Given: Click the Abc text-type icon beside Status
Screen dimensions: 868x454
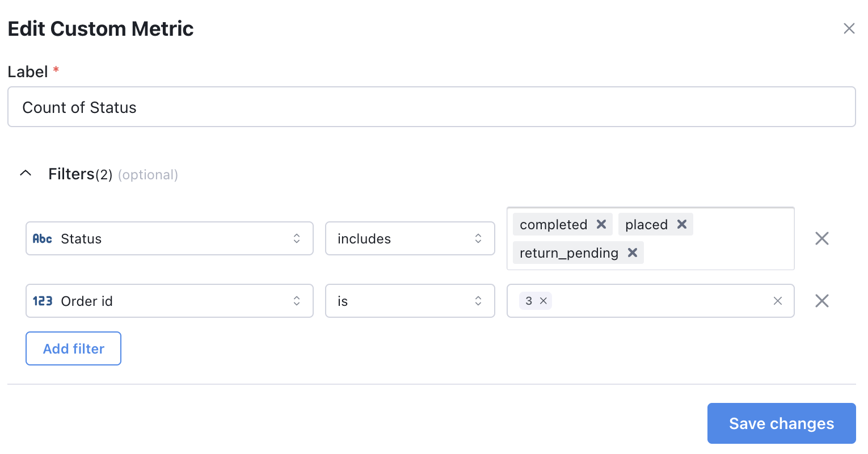Looking at the screenshot, I should (42, 238).
